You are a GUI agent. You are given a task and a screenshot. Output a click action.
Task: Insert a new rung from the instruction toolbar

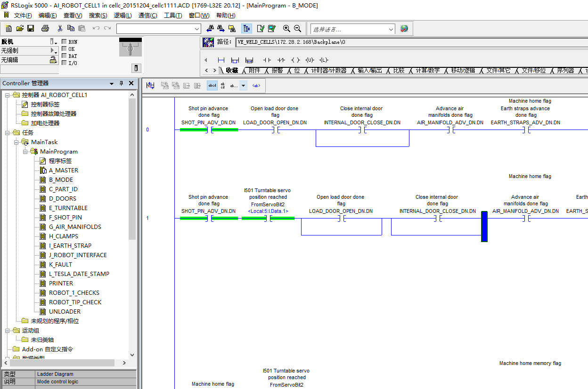click(x=221, y=60)
